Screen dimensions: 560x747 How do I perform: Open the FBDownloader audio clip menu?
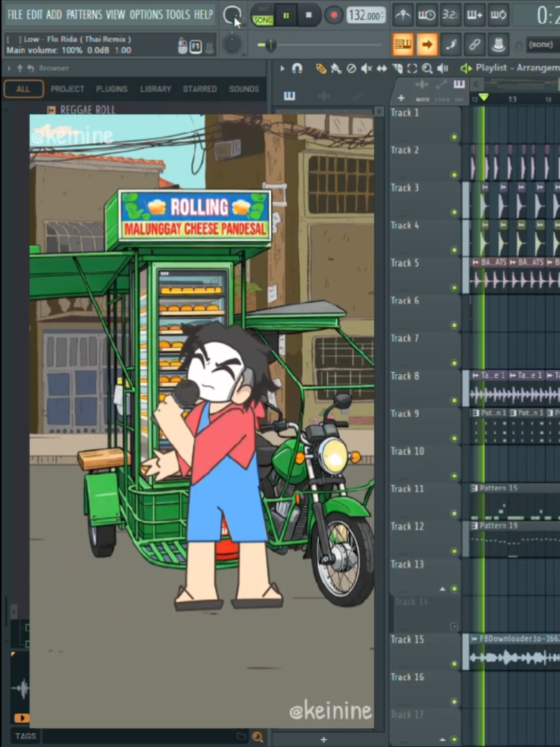475,639
